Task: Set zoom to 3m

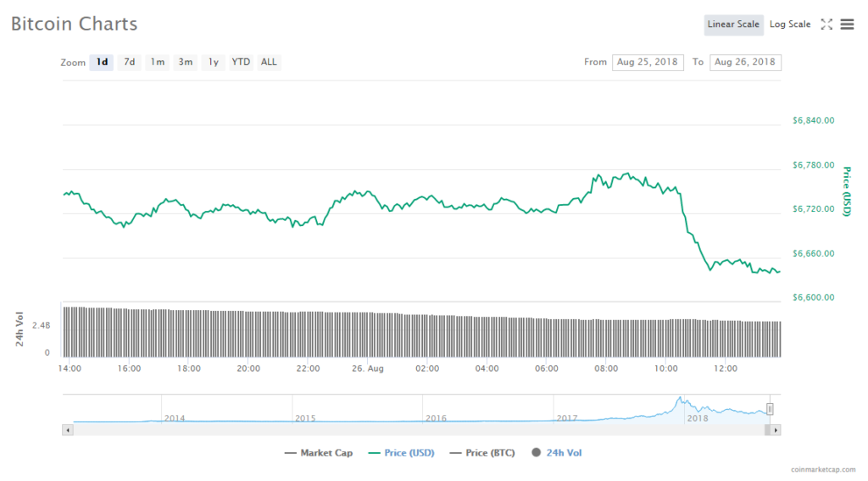Action: click(x=186, y=62)
